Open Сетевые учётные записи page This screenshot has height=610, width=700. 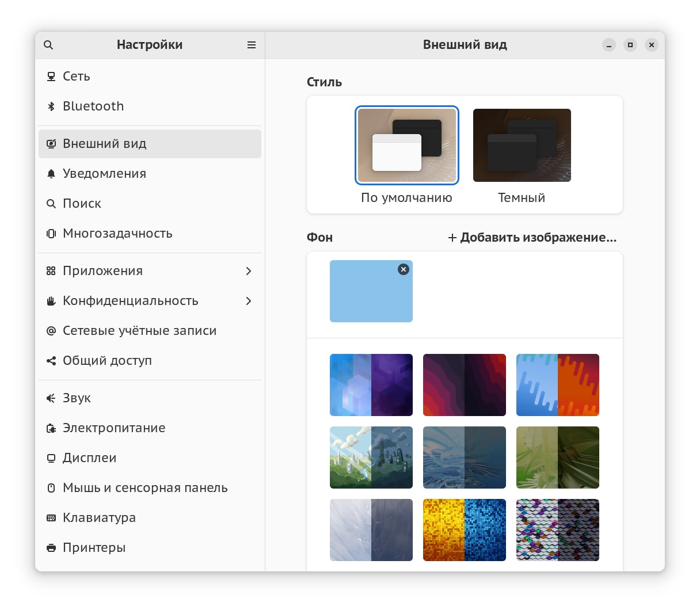139,331
